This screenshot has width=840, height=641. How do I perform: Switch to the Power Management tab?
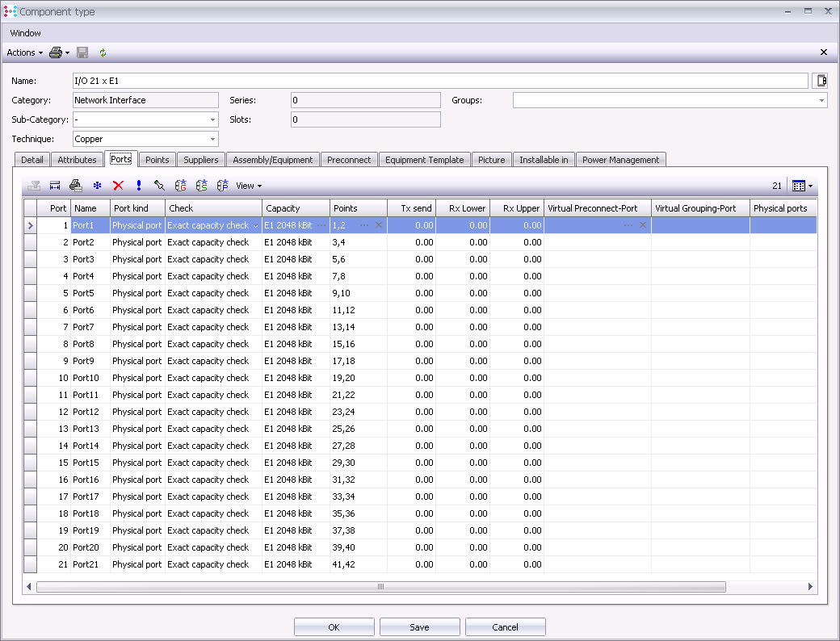(621, 160)
